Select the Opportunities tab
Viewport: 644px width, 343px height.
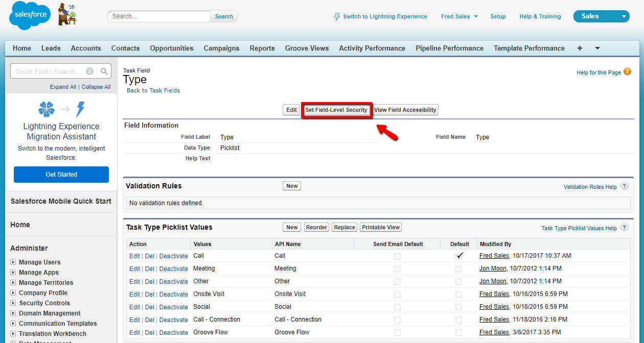coord(172,48)
